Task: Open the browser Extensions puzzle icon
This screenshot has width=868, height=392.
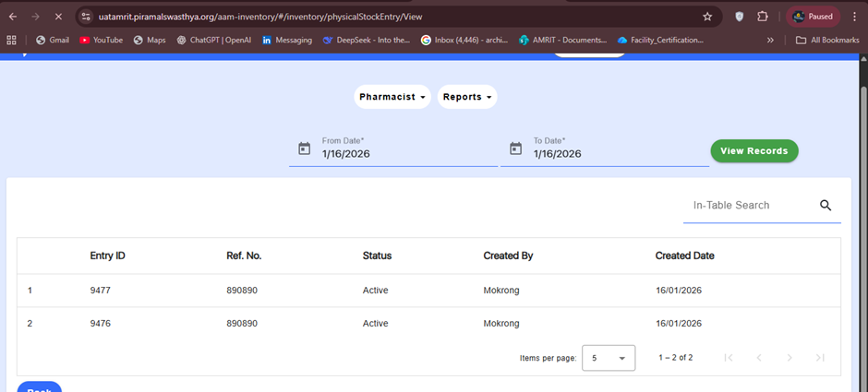Action: [x=763, y=17]
